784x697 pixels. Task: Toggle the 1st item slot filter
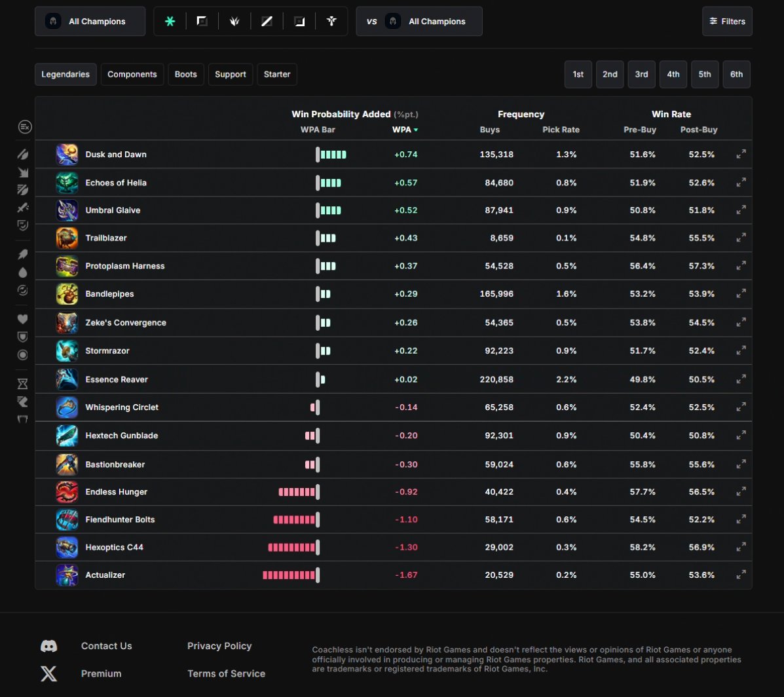point(578,74)
